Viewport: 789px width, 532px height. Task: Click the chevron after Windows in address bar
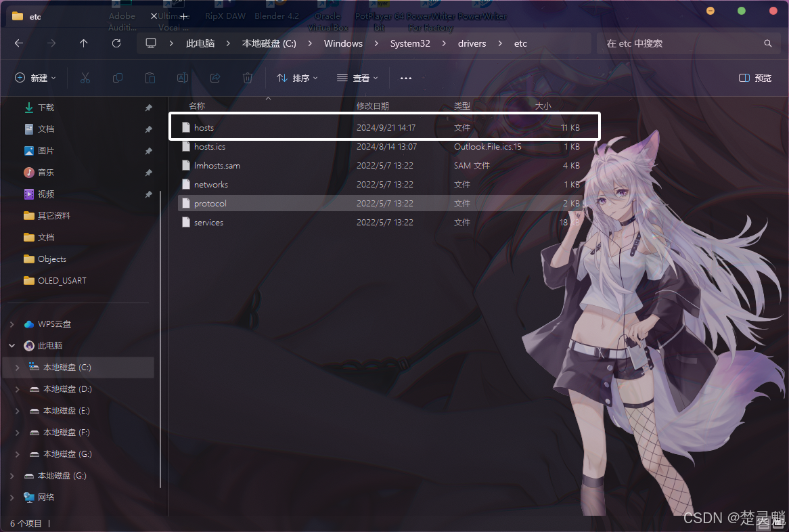[376, 43]
